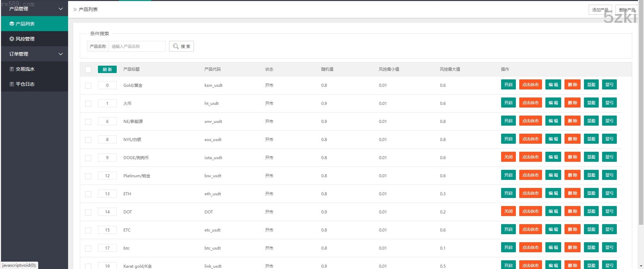Toggle 关闭 button for DOGE/狗狗币 row
The image size is (644, 269).
508,157
